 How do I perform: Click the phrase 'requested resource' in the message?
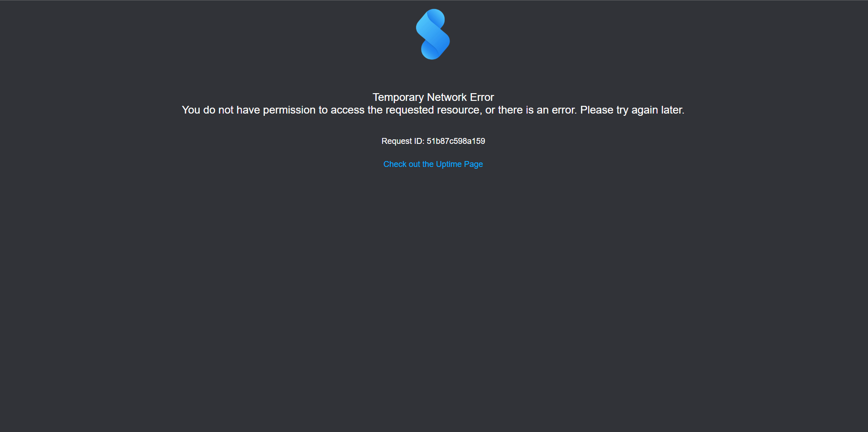coord(432,110)
